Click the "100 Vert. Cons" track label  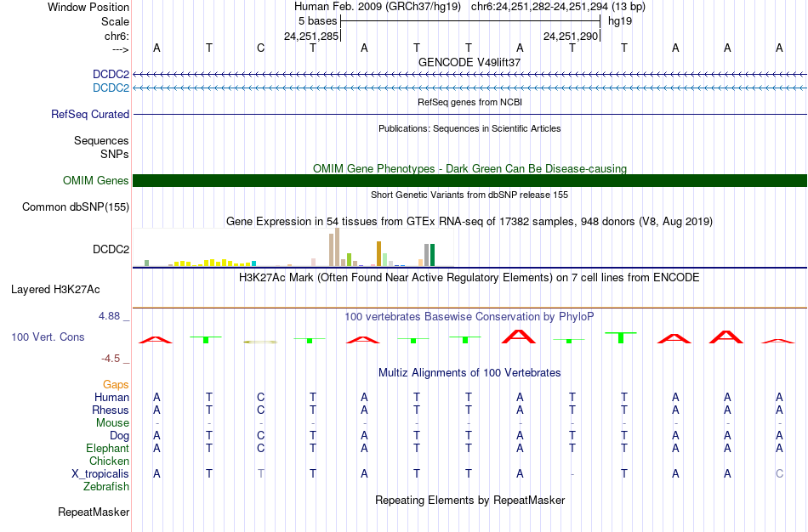coord(48,337)
